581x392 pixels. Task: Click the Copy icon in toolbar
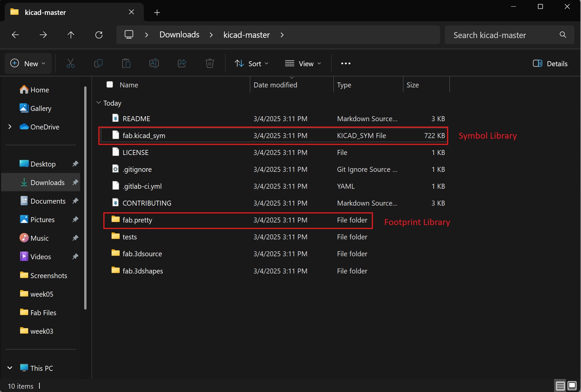click(98, 63)
